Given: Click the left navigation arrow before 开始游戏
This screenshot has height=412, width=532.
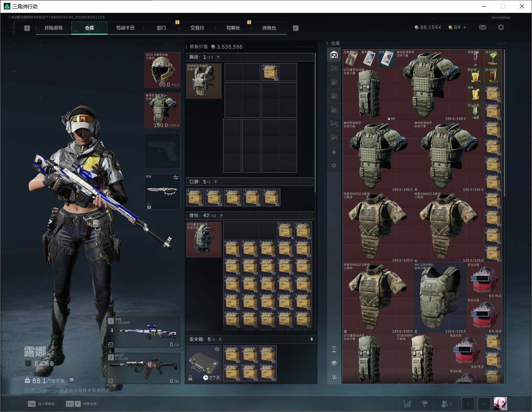Looking at the screenshot, I should pyautogui.click(x=27, y=28).
